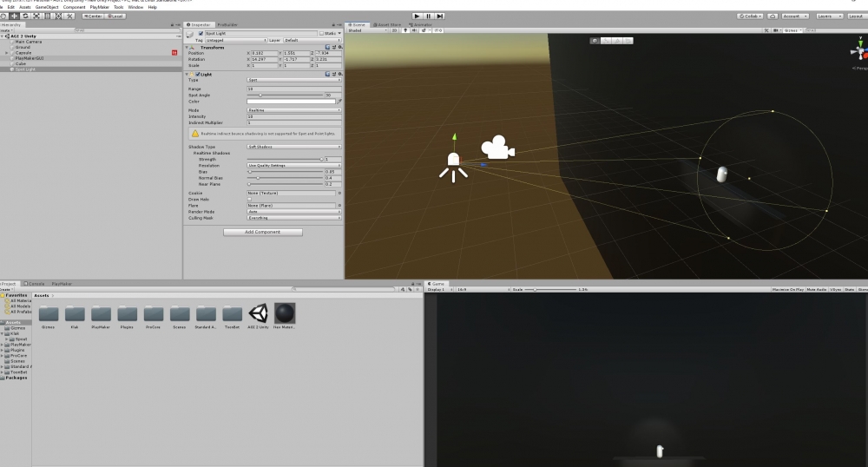This screenshot has width=868, height=467.
Task: Switch to the ProBuilder tab
Action: pyautogui.click(x=227, y=25)
